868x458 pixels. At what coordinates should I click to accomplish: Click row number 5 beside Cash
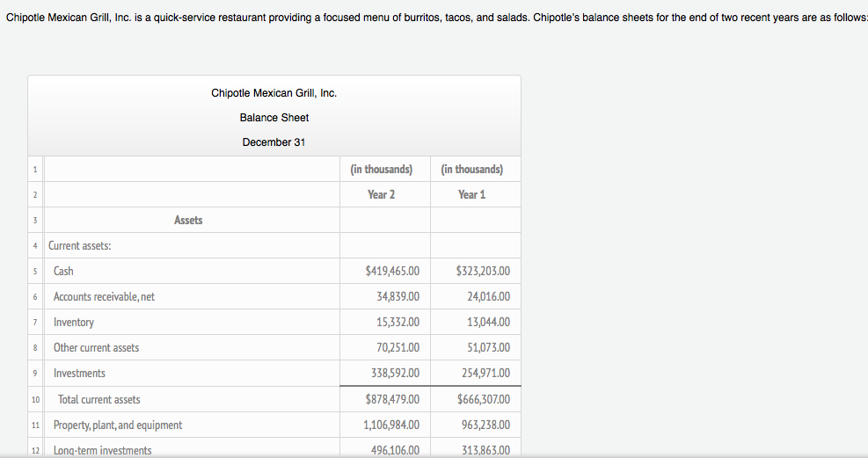pos(35,271)
